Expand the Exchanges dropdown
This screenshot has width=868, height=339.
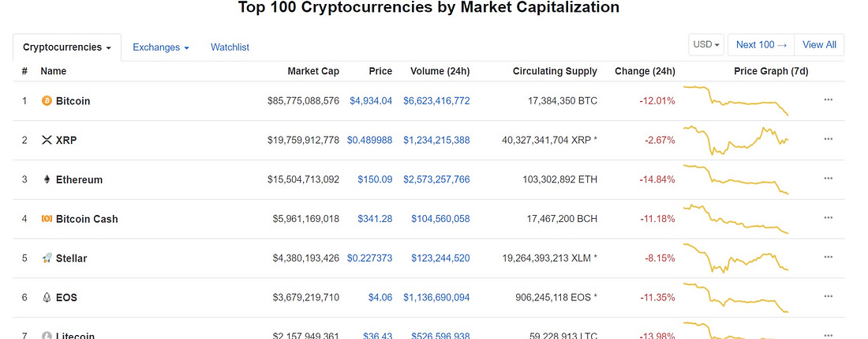pos(160,47)
